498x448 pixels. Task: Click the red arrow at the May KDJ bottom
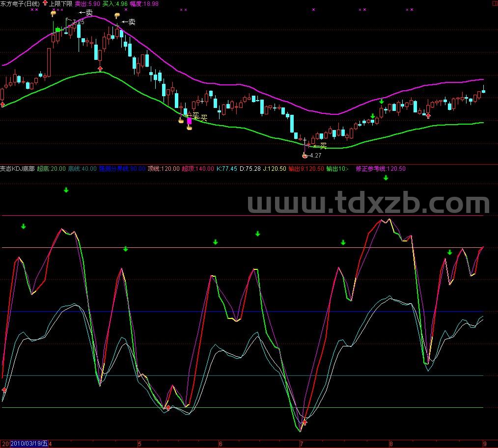(x=168, y=408)
